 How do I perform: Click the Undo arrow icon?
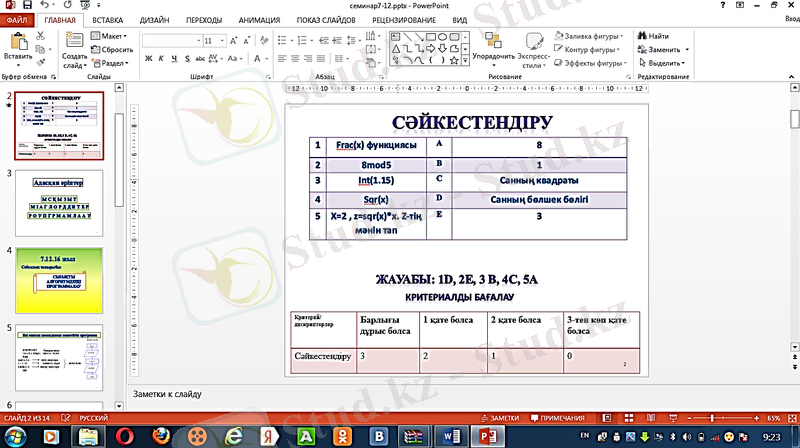click(x=42, y=5)
